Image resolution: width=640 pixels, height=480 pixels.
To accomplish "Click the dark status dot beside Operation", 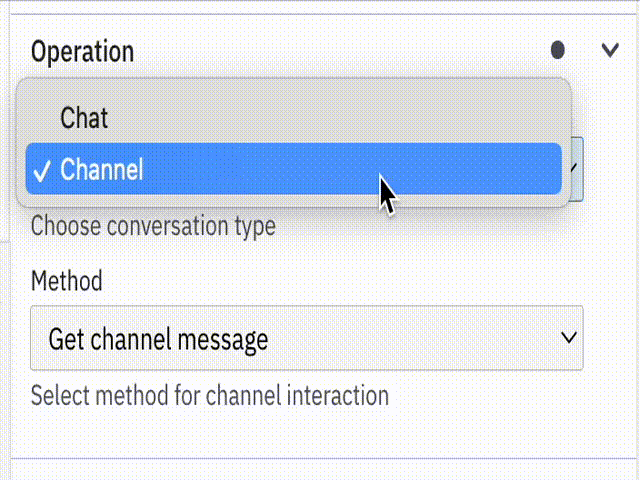I will [x=558, y=50].
